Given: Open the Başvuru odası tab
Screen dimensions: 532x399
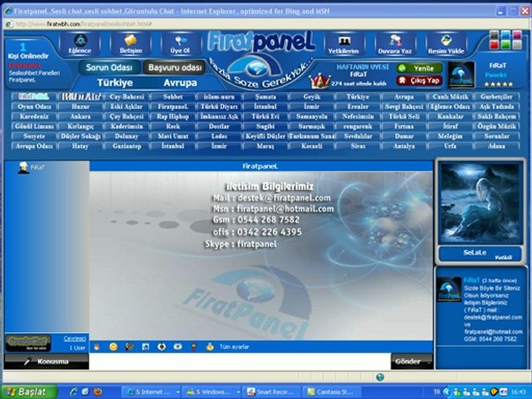Looking at the screenshot, I should tap(175, 68).
